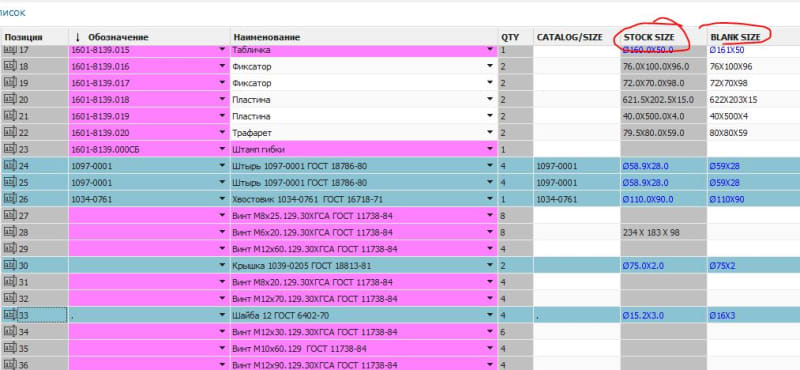Click the BLANK SIZE column header
Image resolution: width=800 pixels, height=370 pixels.
coord(754,37)
